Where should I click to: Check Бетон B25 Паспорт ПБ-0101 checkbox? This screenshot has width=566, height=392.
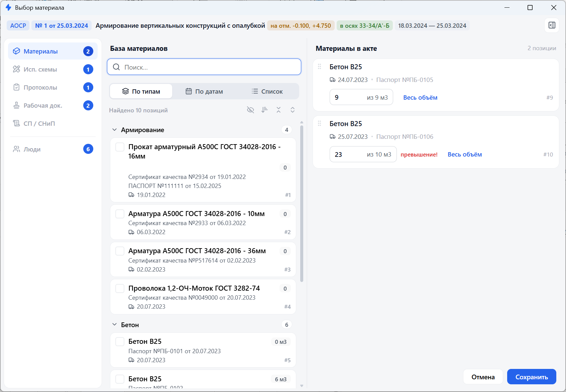120,341
